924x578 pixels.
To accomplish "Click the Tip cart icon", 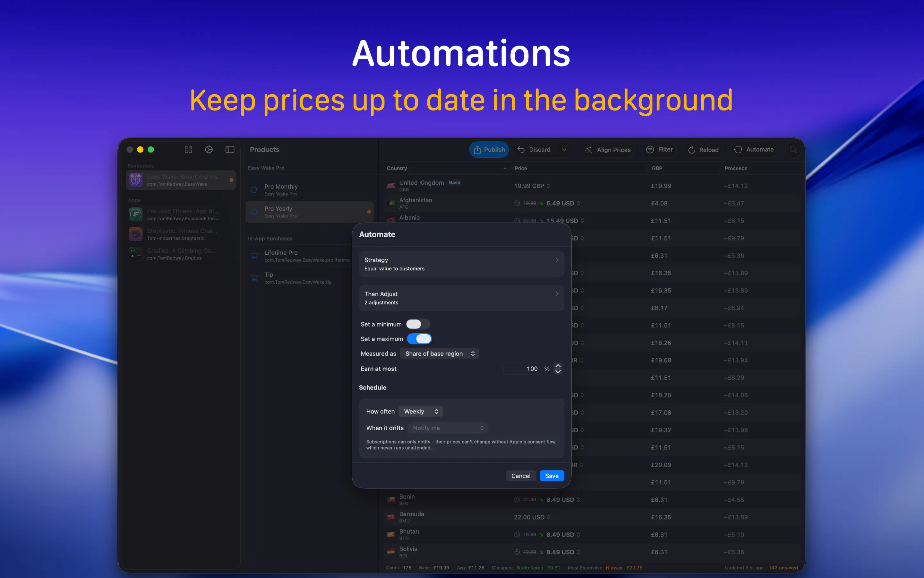I will tap(254, 278).
